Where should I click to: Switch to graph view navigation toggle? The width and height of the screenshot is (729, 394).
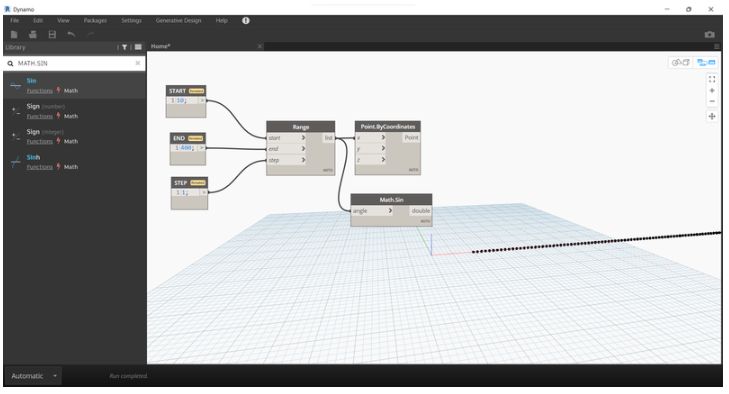point(706,62)
